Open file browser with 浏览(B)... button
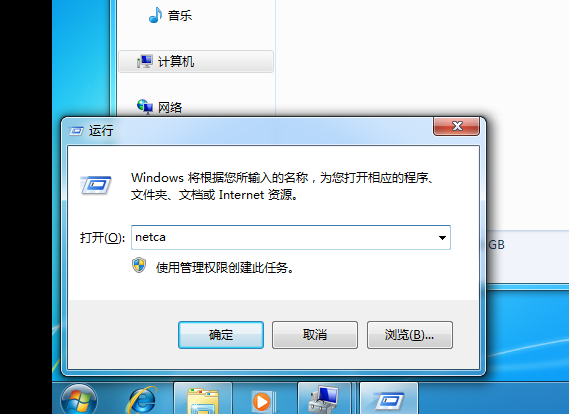 410,335
